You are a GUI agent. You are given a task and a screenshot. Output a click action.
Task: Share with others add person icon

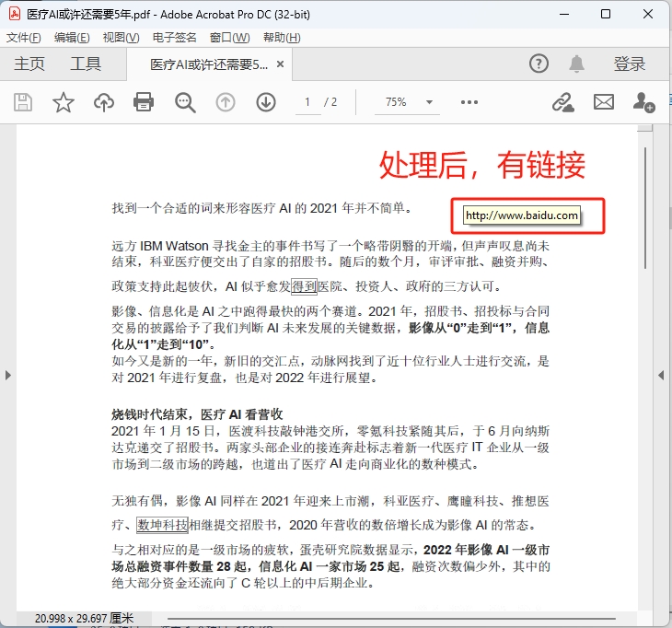point(643,102)
